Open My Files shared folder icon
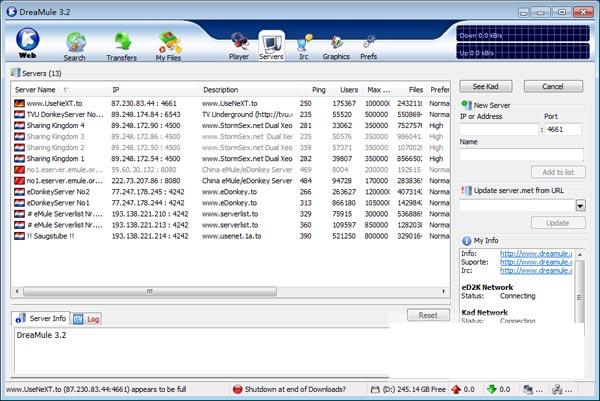The width and height of the screenshot is (600, 401). (x=169, y=44)
